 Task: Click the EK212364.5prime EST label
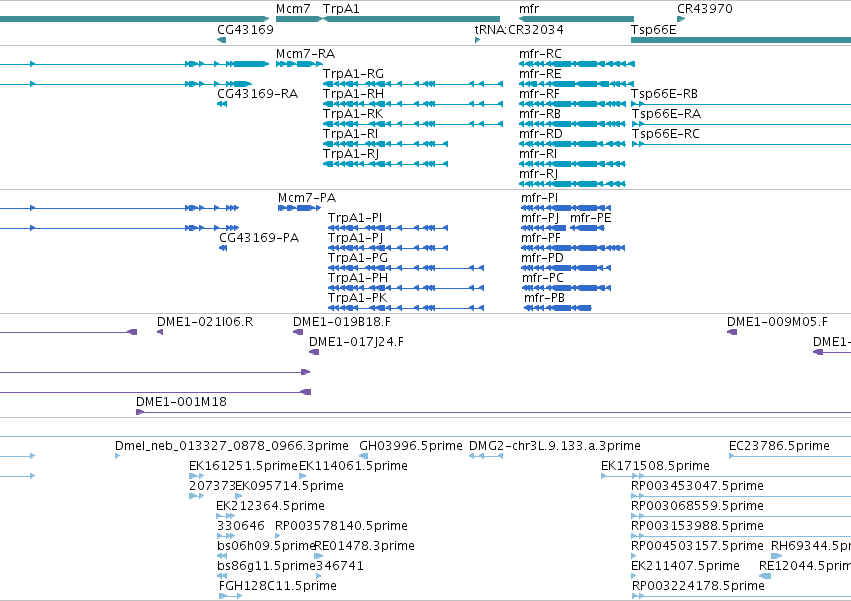coord(270,506)
